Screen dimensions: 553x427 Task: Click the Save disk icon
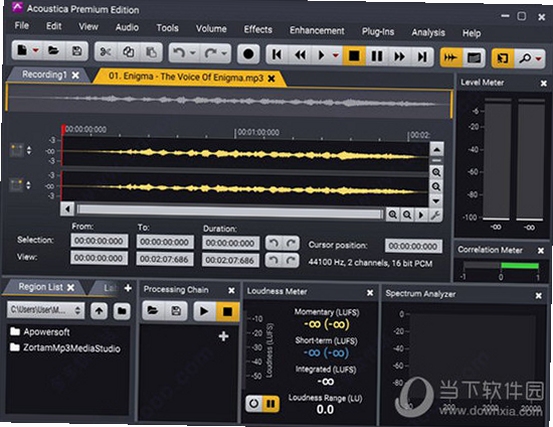pyautogui.click(x=77, y=51)
